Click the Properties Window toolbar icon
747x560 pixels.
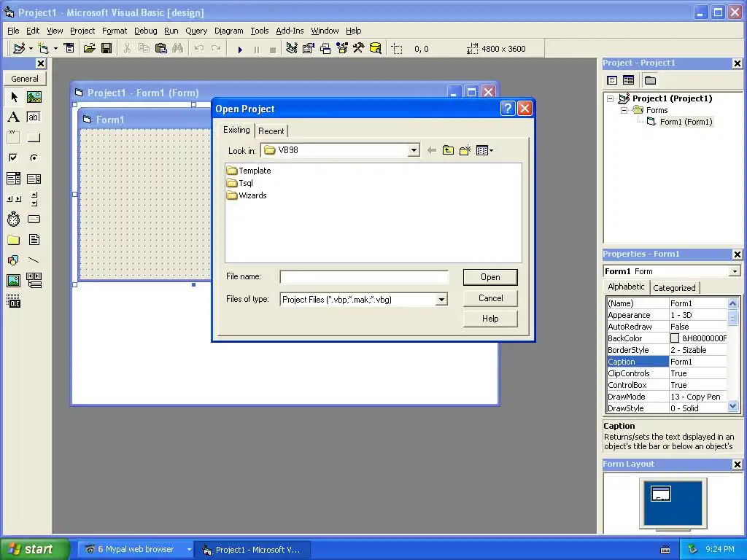coord(309,48)
